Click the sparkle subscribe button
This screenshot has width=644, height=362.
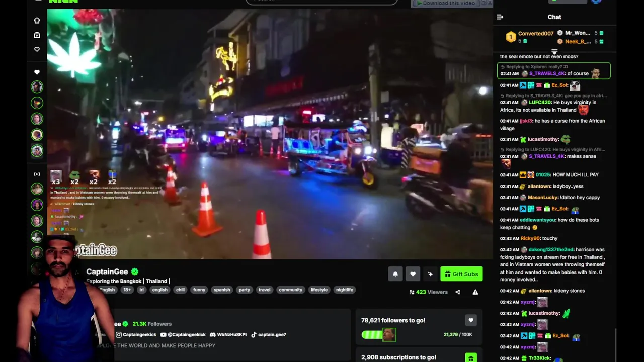point(430,274)
